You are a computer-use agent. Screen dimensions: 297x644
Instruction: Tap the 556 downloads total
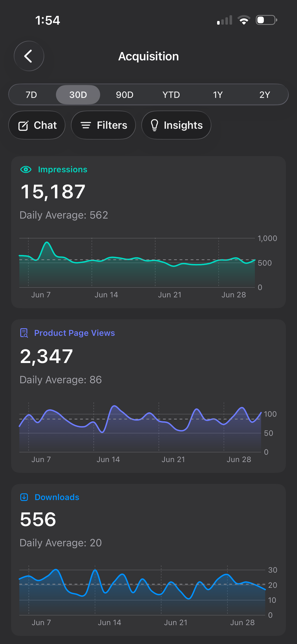point(38,519)
